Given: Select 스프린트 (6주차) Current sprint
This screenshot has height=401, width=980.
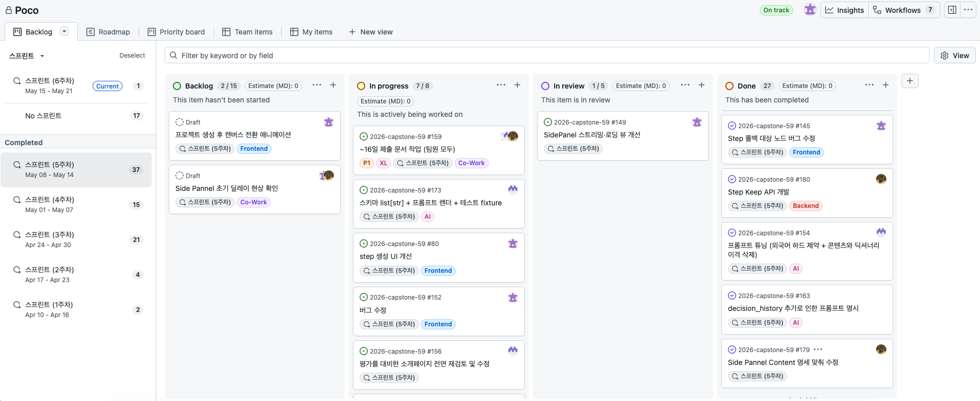Looking at the screenshot, I should pos(77,86).
